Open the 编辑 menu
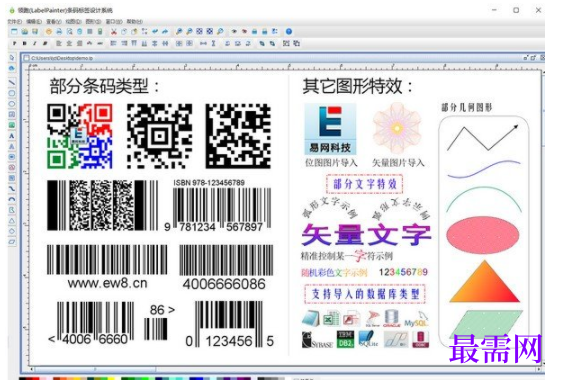Viewport: 561px width, 380px height. (x=34, y=21)
